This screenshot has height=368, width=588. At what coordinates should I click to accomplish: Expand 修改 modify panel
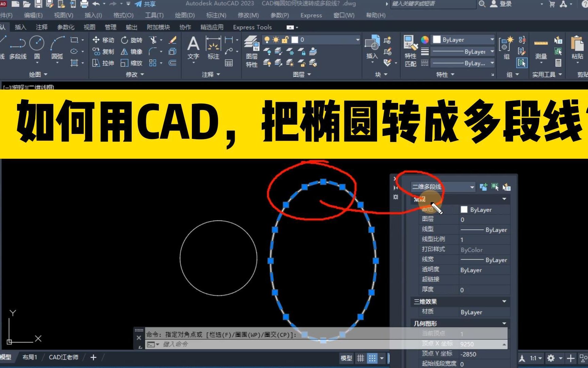(135, 74)
